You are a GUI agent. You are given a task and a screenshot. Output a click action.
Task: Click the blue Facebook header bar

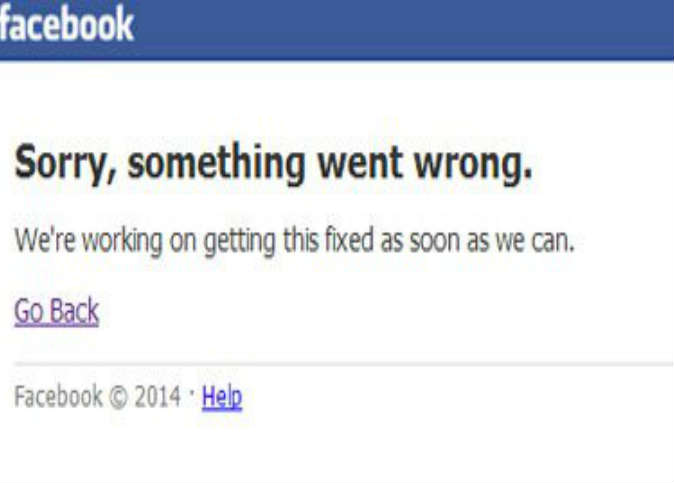pyautogui.click(x=337, y=29)
